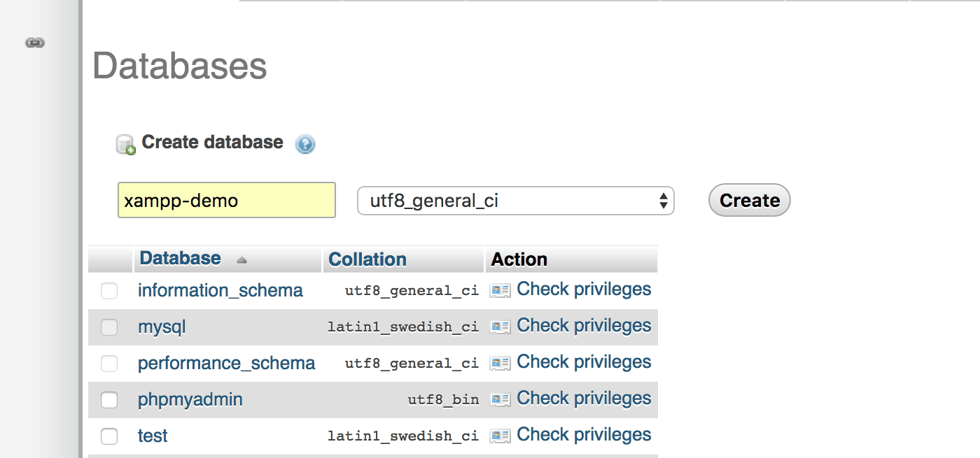
Task: Check privileges for information_schema
Action: tap(584, 289)
